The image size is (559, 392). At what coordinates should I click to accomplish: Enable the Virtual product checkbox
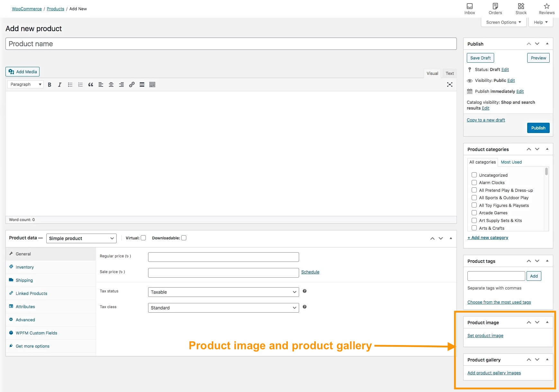pyautogui.click(x=144, y=238)
